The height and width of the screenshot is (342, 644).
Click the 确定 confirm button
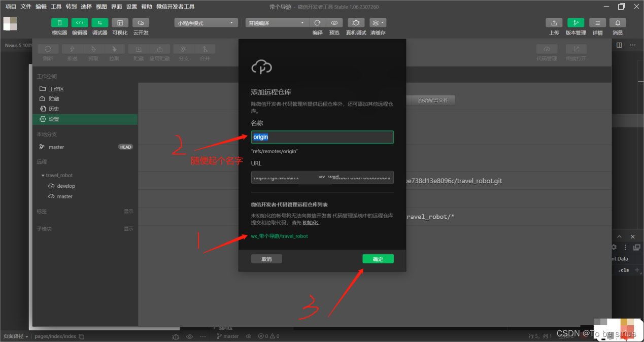(x=378, y=259)
